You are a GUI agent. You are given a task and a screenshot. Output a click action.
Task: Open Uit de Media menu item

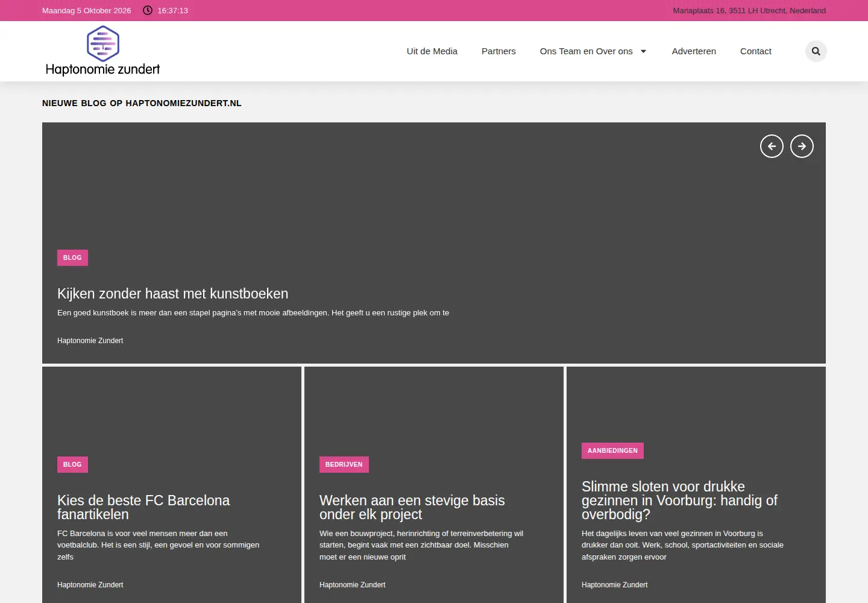[x=432, y=51]
